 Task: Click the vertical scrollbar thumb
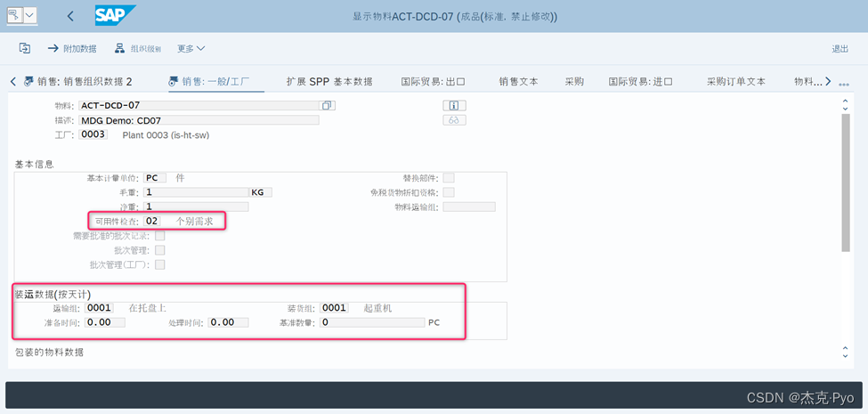845,183
